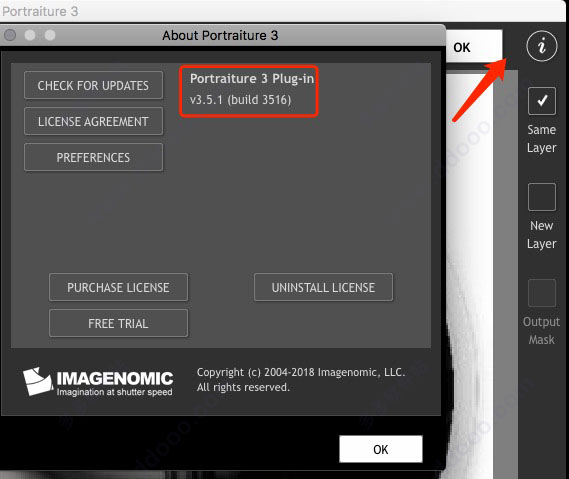Click PURCHASE LICENSE button
The width and height of the screenshot is (569, 479).
tap(118, 287)
